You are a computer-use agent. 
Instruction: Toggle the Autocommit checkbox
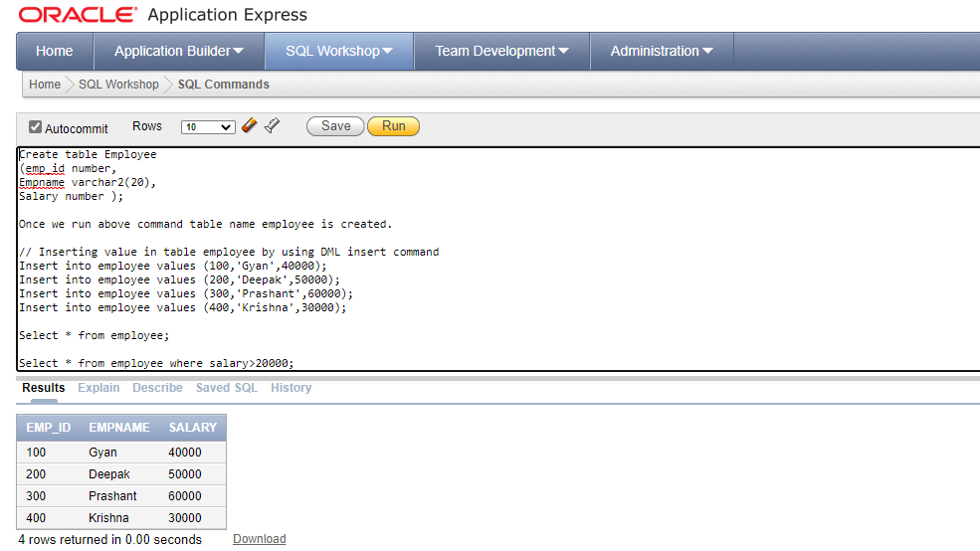coord(35,127)
